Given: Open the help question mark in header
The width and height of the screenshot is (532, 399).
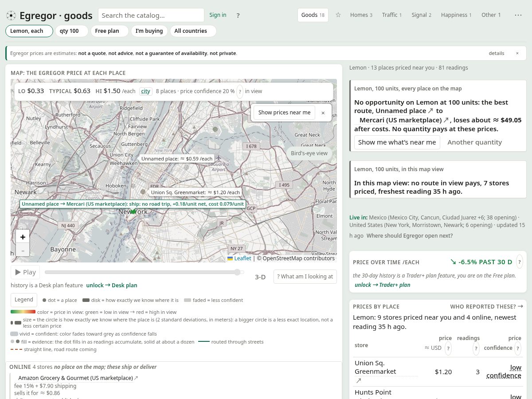Looking at the screenshot, I should point(238,16).
